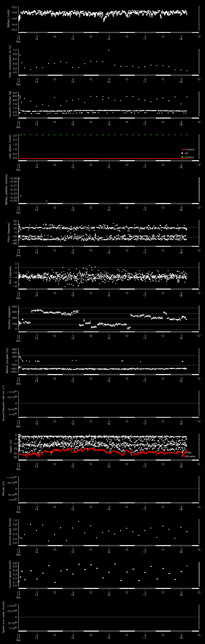Click the green Science legend dot
Image resolution: width=205 pixels, height=644 pixels.
(182, 157)
